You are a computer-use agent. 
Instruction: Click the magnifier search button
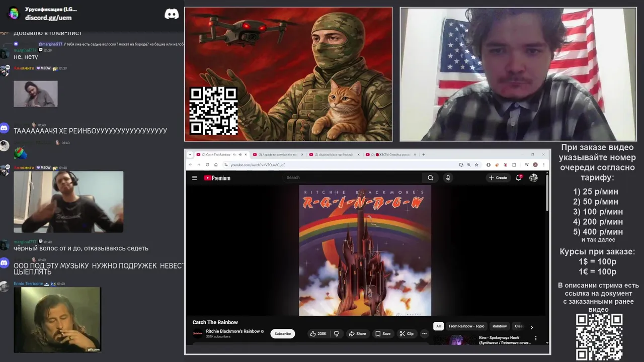coord(430,177)
